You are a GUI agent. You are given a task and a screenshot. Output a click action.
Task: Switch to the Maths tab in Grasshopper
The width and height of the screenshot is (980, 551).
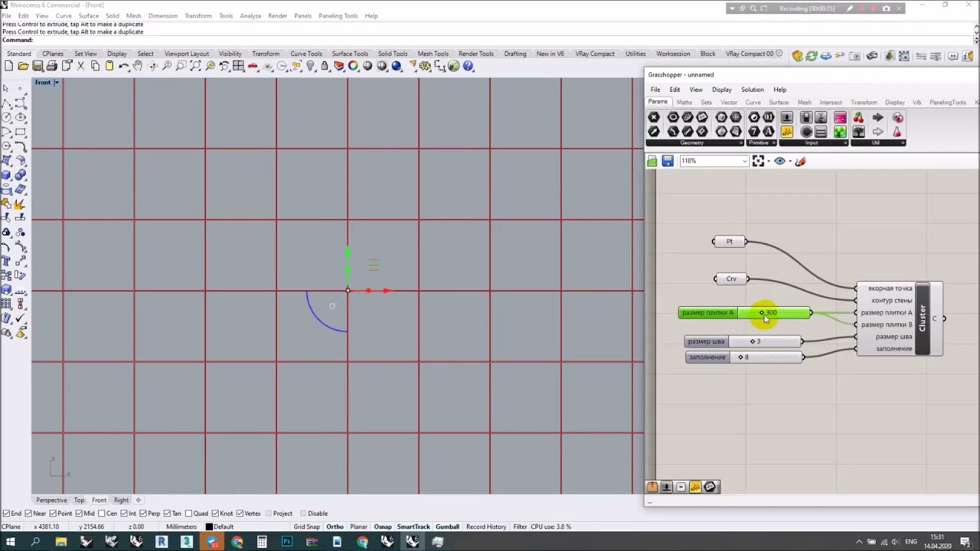pos(684,103)
